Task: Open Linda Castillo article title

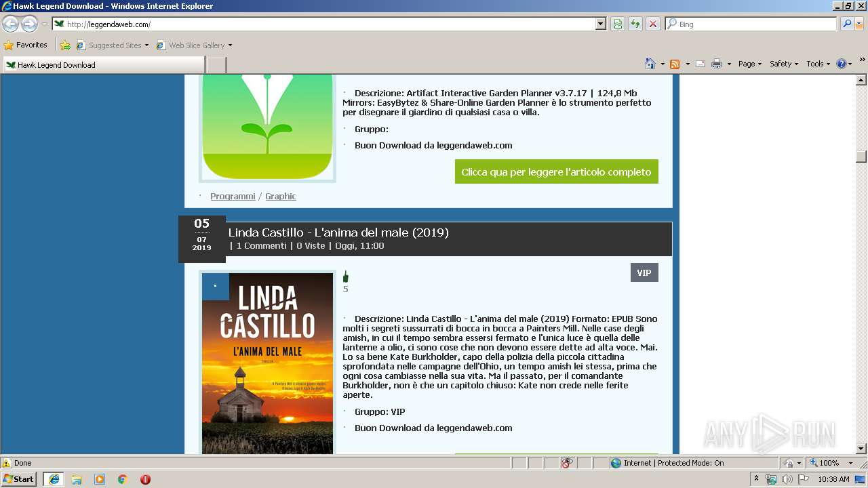Action: 338,232
